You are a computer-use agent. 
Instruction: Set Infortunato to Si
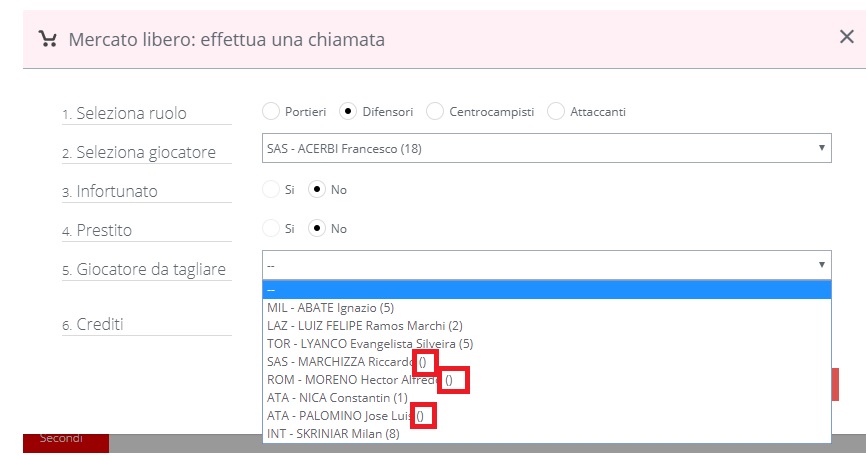(270, 189)
